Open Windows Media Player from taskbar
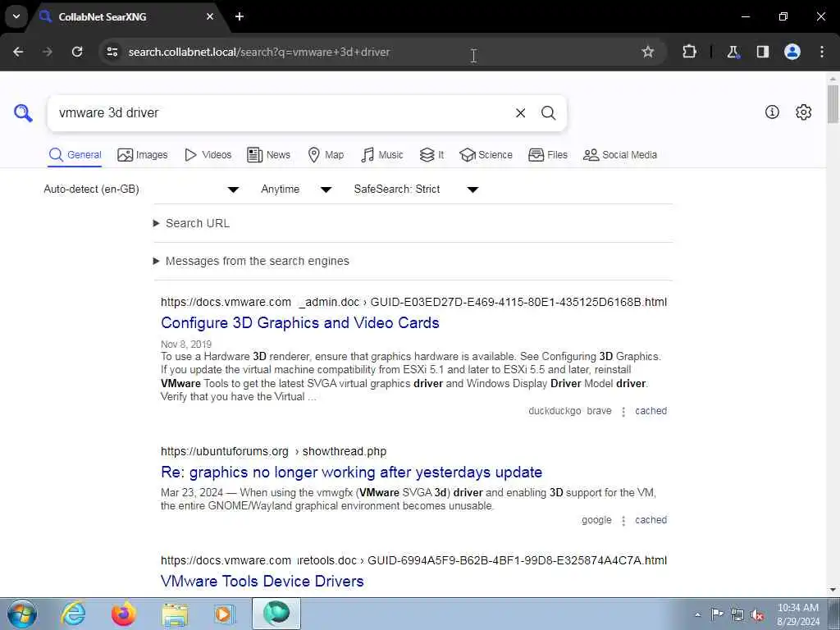Image resolution: width=840 pixels, height=630 pixels. point(225,614)
